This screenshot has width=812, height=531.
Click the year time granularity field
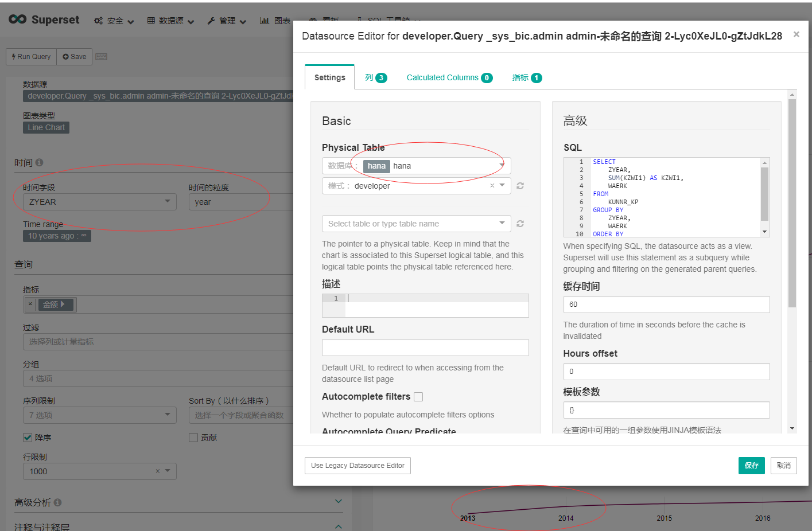[241, 202]
